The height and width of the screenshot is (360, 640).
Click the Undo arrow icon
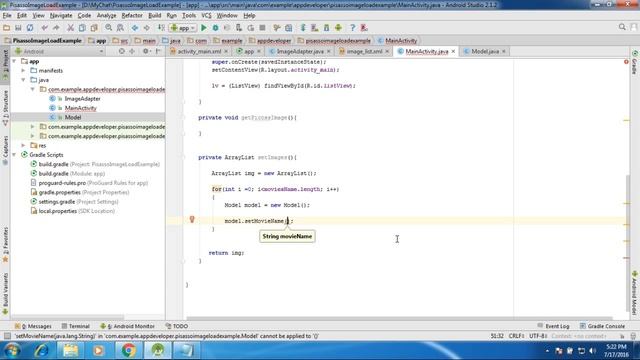click(x=44, y=28)
